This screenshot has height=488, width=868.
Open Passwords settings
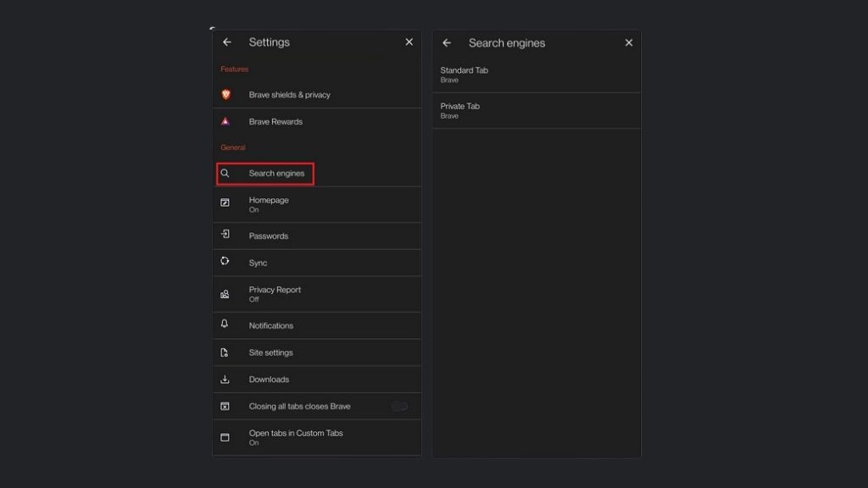tap(317, 236)
